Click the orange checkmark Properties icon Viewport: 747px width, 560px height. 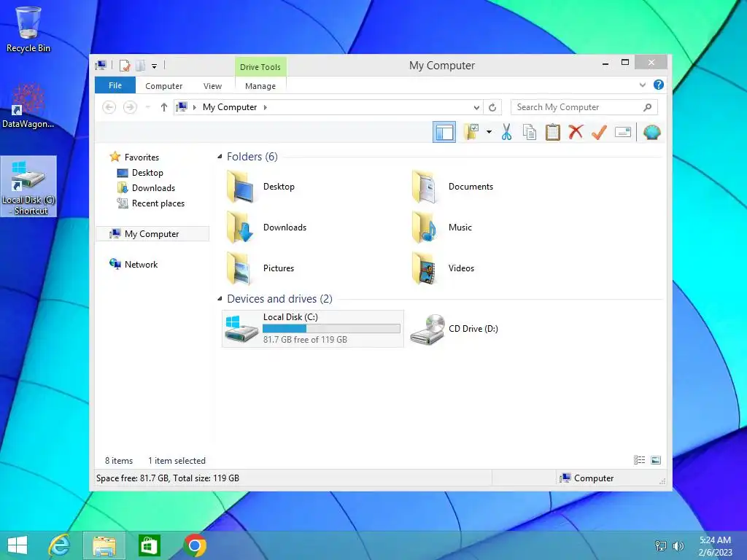pyautogui.click(x=599, y=132)
